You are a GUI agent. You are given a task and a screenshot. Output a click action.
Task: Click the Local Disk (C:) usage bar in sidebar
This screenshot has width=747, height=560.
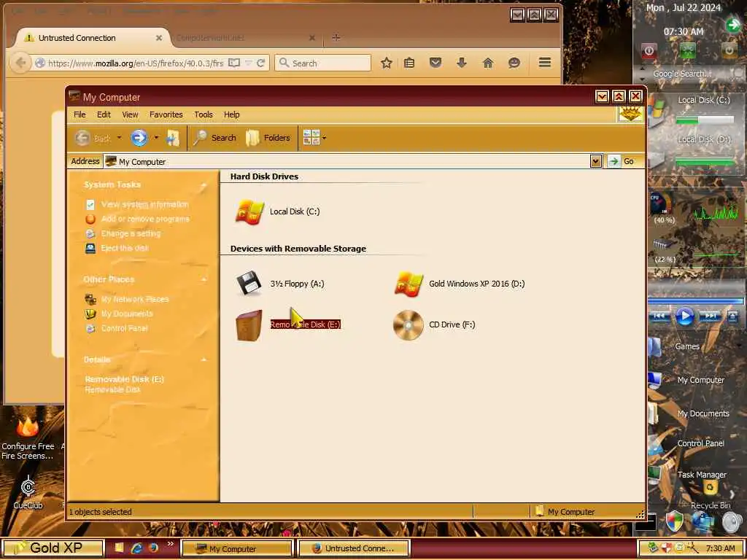point(705,120)
